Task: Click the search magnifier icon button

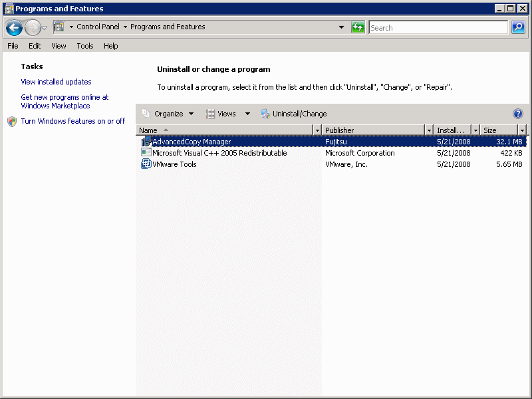Action: [x=519, y=27]
